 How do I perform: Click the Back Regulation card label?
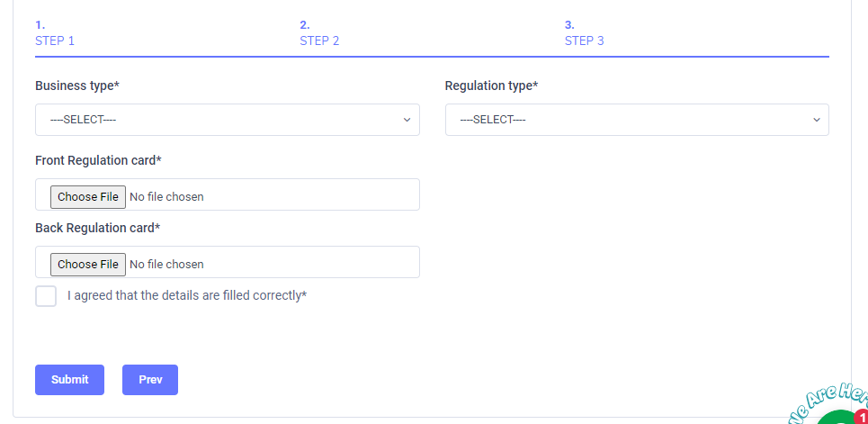[x=97, y=228]
